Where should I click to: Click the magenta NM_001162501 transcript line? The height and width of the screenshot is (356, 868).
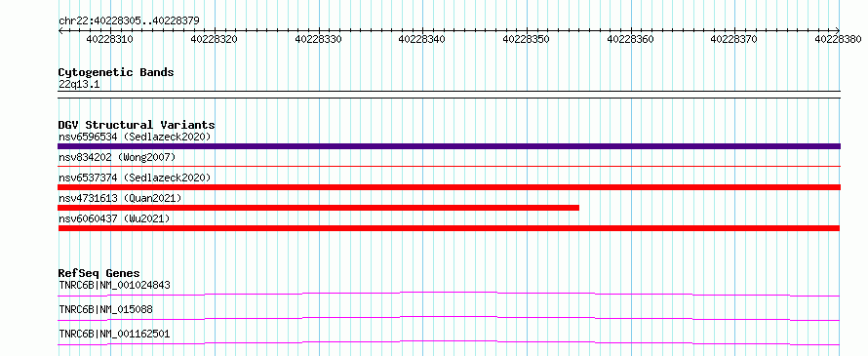[x=449, y=342]
